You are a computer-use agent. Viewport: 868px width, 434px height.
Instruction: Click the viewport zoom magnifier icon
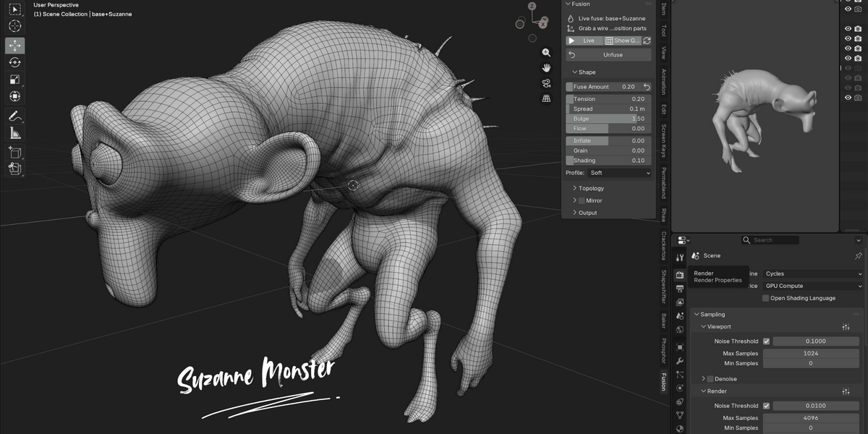[x=546, y=53]
